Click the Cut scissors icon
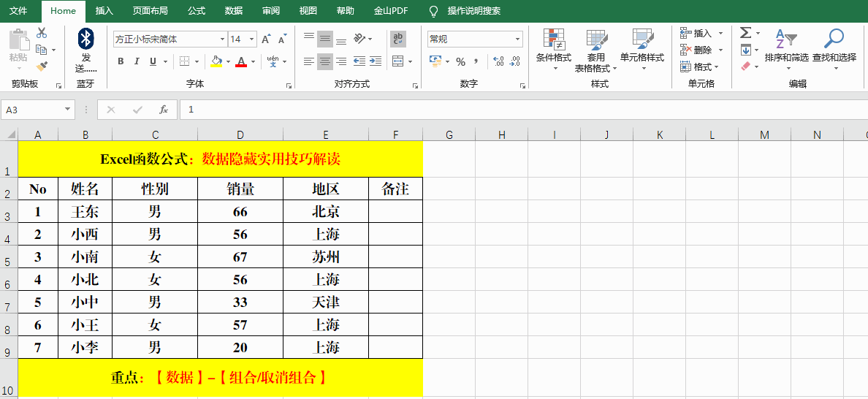This screenshot has height=399, width=868. 42,33
